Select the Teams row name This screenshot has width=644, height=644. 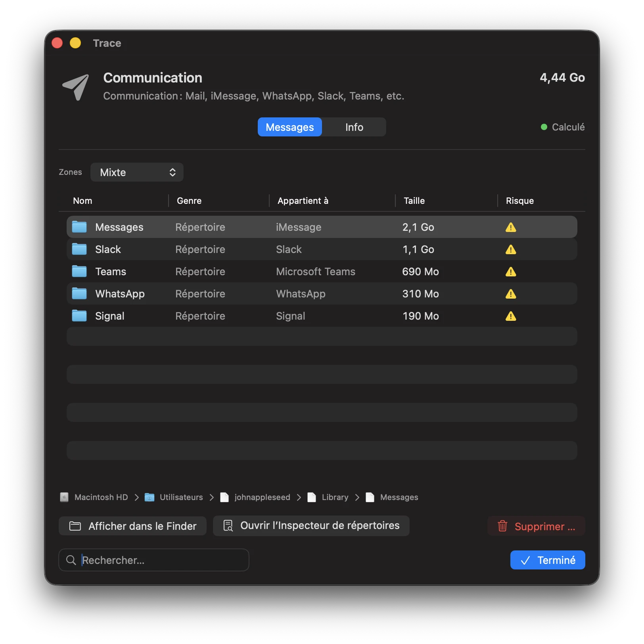pos(111,272)
